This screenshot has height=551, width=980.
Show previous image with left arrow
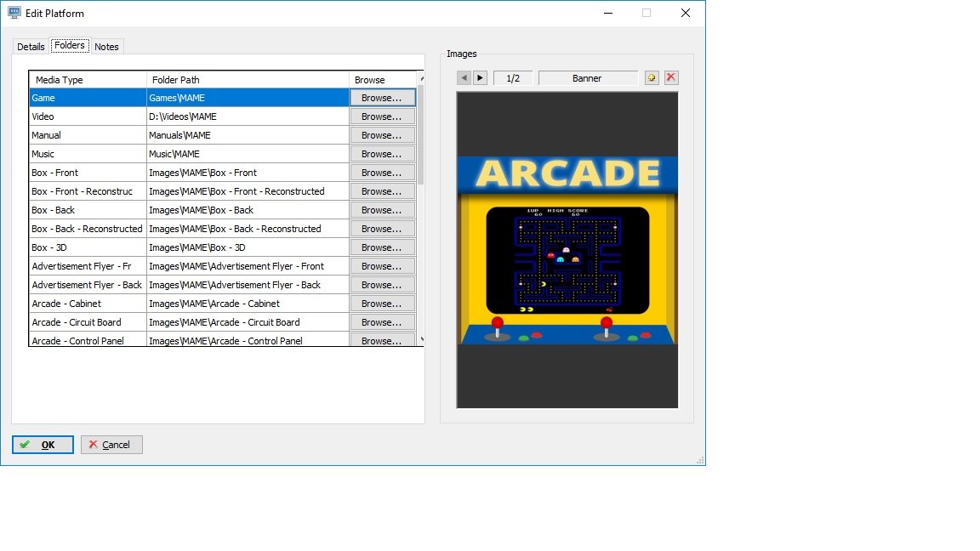pyautogui.click(x=464, y=78)
